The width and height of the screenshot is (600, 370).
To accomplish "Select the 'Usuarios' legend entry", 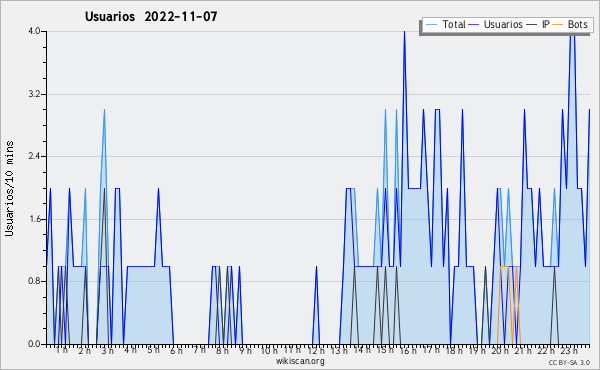I will [x=495, y=24].
